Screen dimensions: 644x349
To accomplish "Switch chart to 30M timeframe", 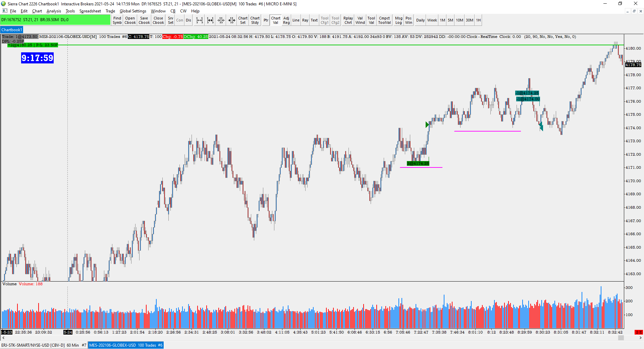I will point(470,20).
